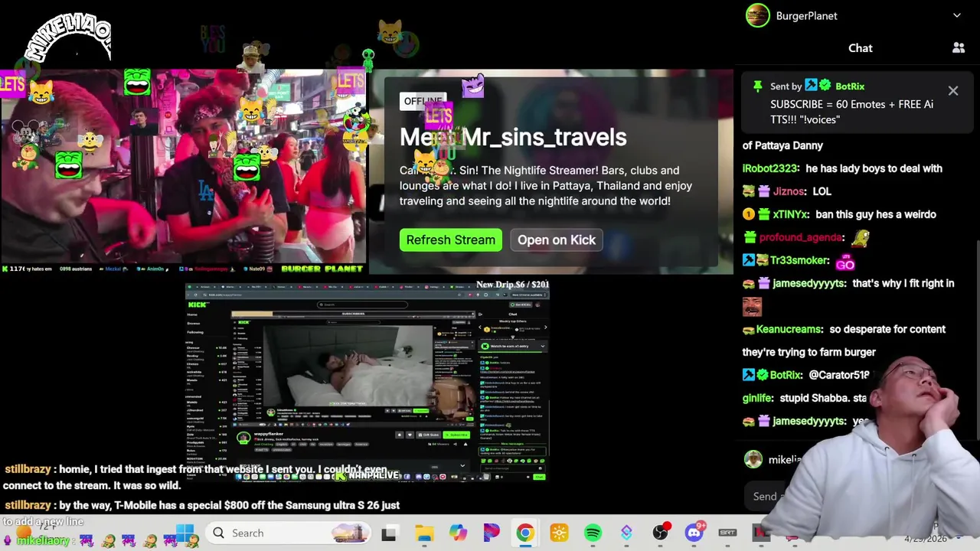Image resolution: width=980 pixels, height=551 pixels.
Task: Open the SRT app on taskbar
Action: click(727, 533)
